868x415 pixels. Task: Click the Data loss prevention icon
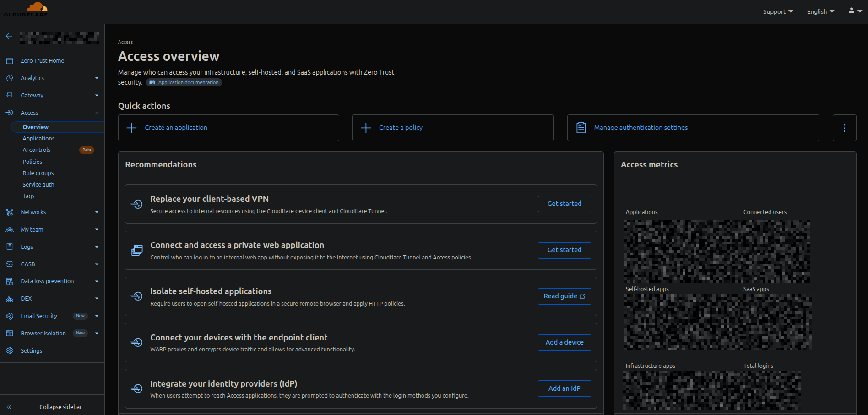[x=10, y=281]
